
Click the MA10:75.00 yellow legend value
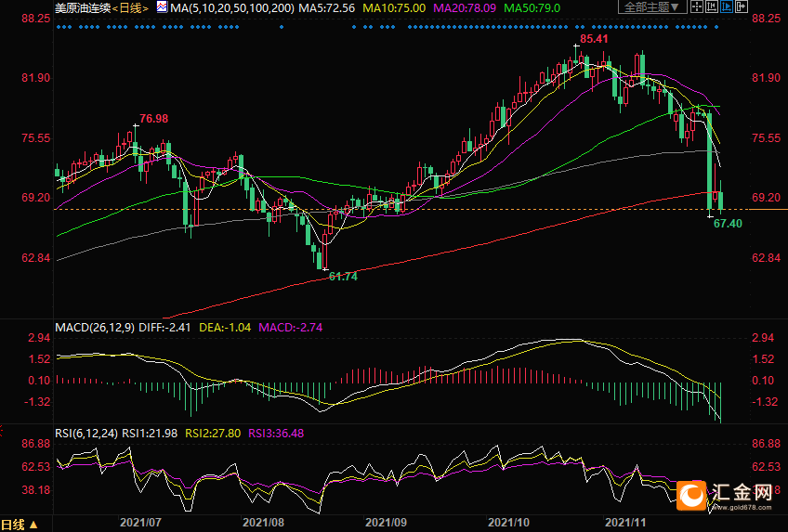click(x=394, y=8)
